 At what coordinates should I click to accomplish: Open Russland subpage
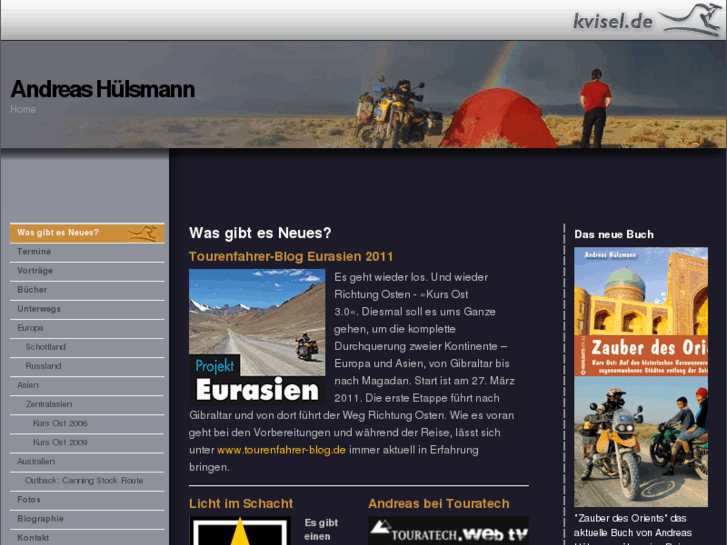point(87,366)
